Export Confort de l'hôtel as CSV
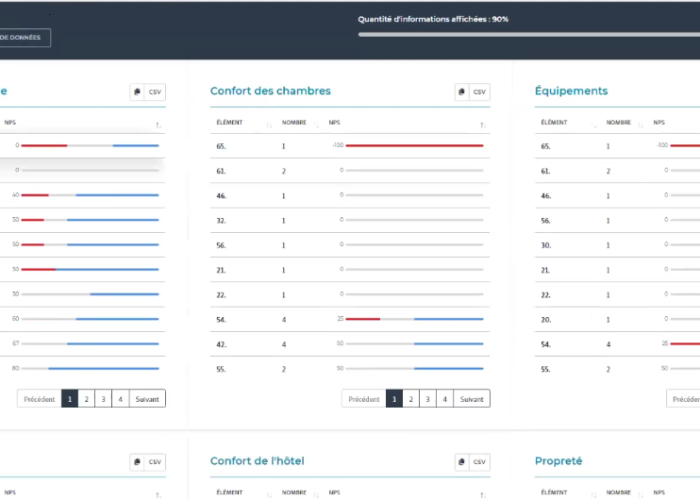The image size is (700, 500). pos(479,462)
